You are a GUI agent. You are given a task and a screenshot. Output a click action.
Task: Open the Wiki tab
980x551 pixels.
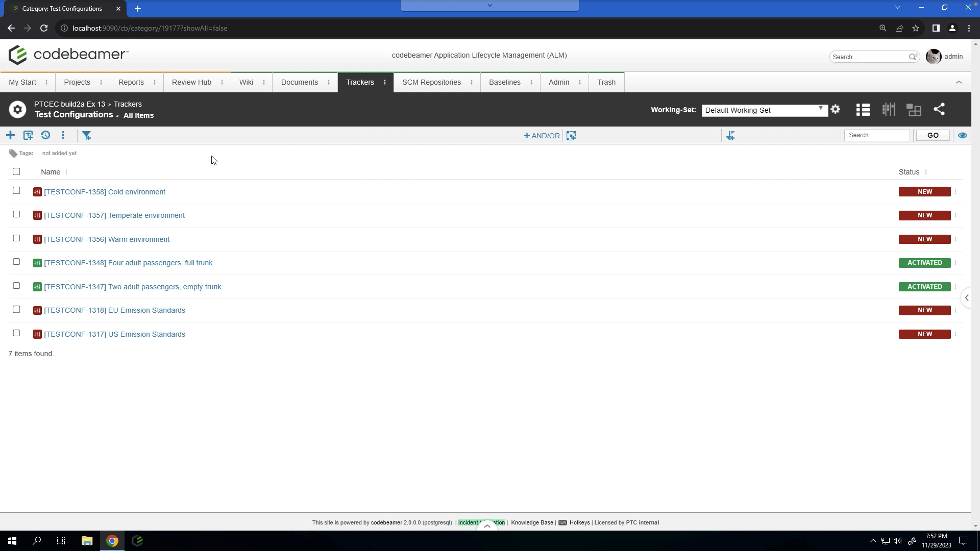coord(246,82)
